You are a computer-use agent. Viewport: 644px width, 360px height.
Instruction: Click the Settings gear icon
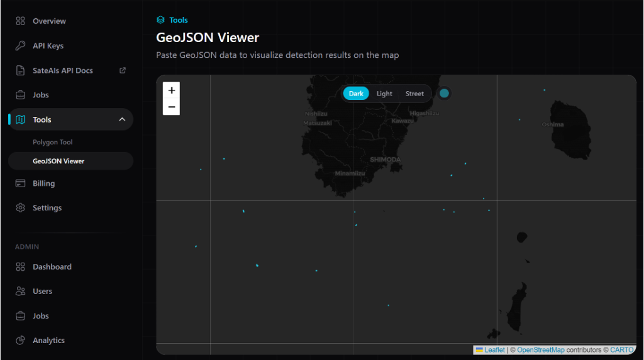(x=20, y=208)
